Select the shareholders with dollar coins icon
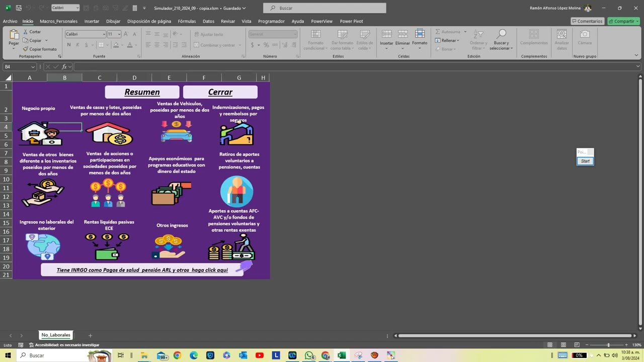Viewport: 644px width, 362px height. [x=108, y=193]
